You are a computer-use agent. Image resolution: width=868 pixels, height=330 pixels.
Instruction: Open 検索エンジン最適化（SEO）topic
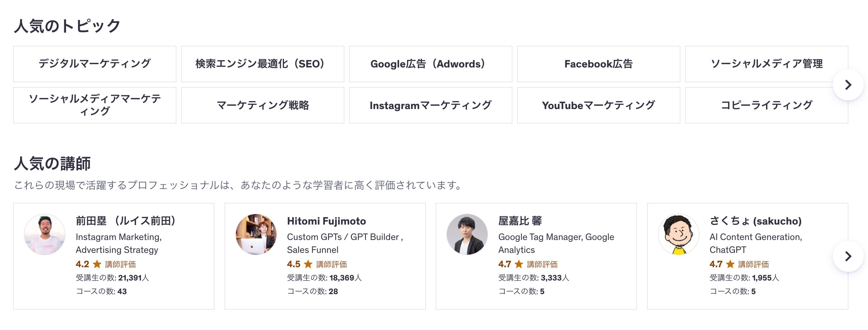click(262, 64)
